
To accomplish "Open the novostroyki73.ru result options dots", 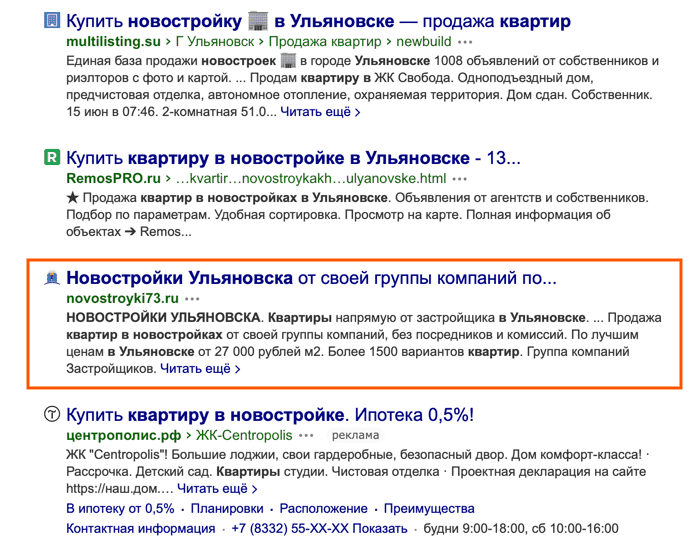I will tap(192, 299).
